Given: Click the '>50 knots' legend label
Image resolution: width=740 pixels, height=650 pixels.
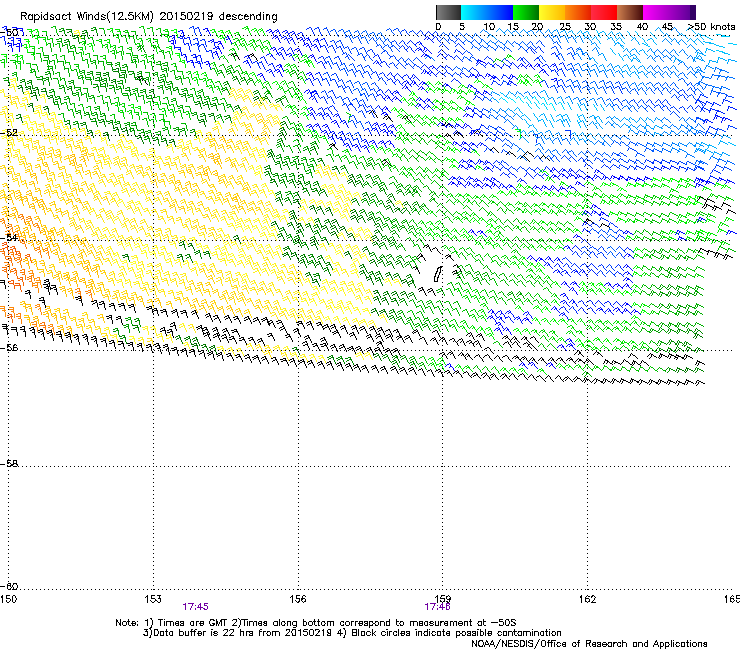Looking at the screenshot, I should (711, 27).
